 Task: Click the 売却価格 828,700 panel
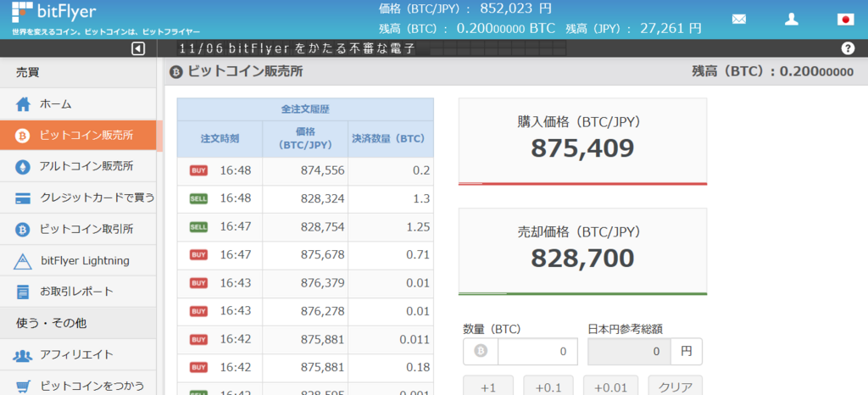coord(582,252)
